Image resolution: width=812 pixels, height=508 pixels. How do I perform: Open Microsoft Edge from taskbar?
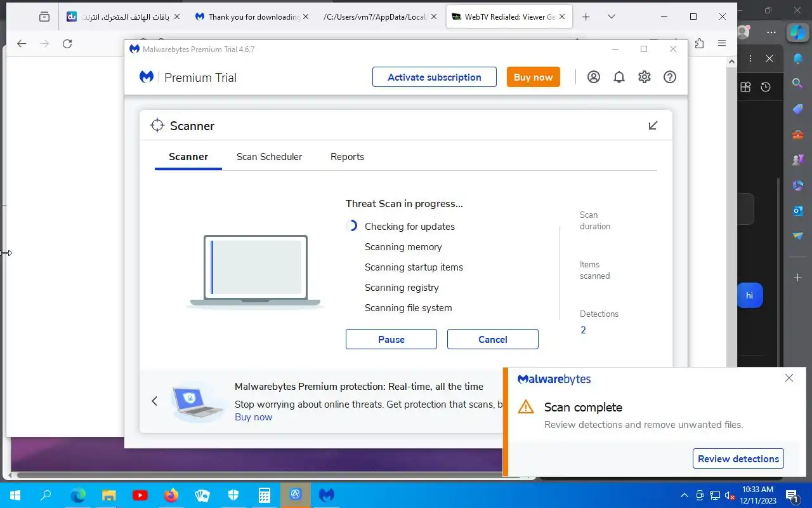point(77,495)
